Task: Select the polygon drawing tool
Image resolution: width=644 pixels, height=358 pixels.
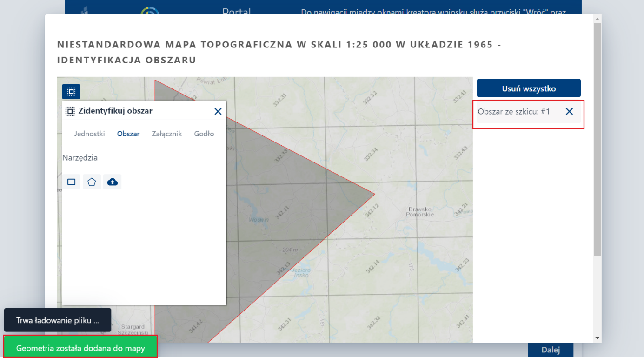Action: [x=92, y=182]
